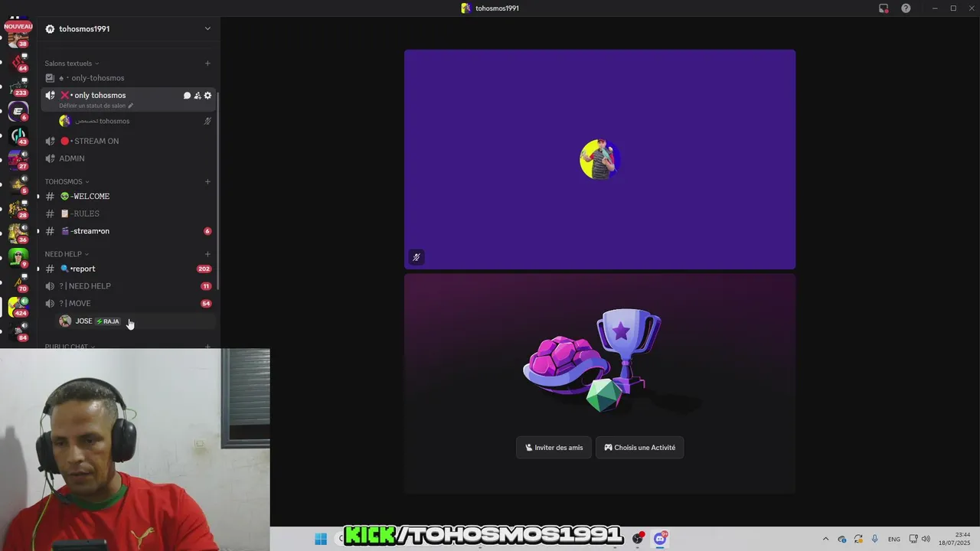Click Inviter des amis button
This screenshot has width=980, height=551.
tap(554, 448)
